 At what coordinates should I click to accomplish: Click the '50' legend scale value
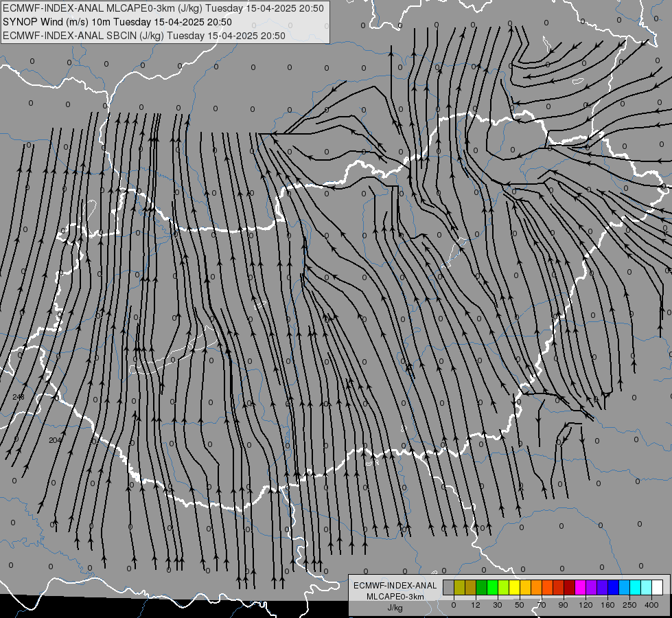click(520, 605)
